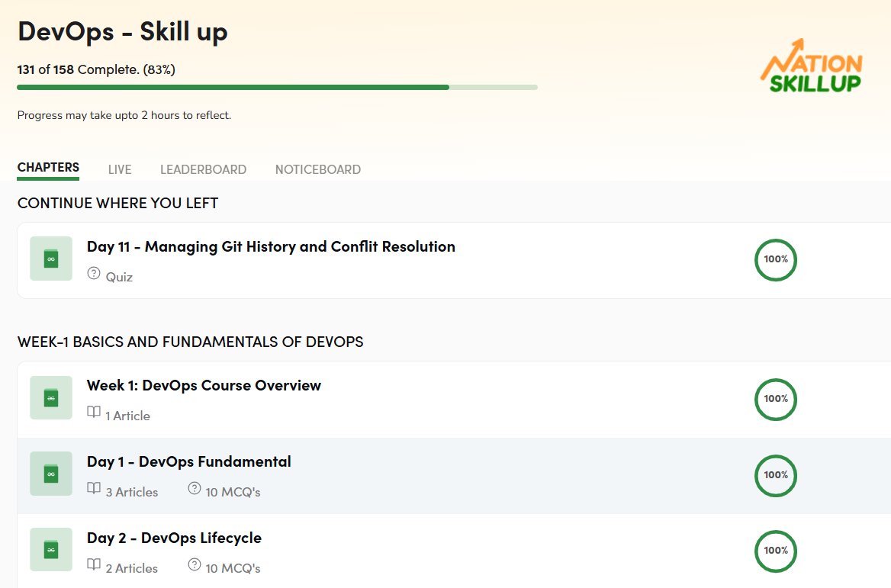The image size is (891, 588).
Task: Click the article icon beside 1 Article
Action: (x=94, y=413)
